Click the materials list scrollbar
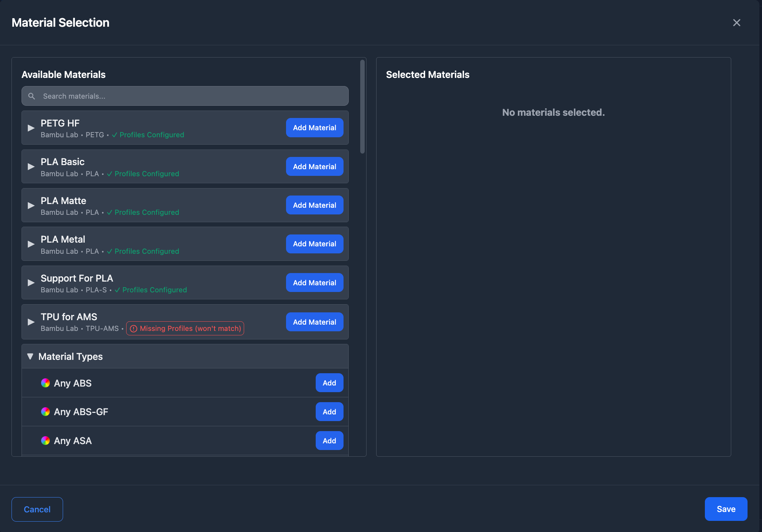Viewport: 762px width, 532px height. pyautogui.click(x=362, y=107)
